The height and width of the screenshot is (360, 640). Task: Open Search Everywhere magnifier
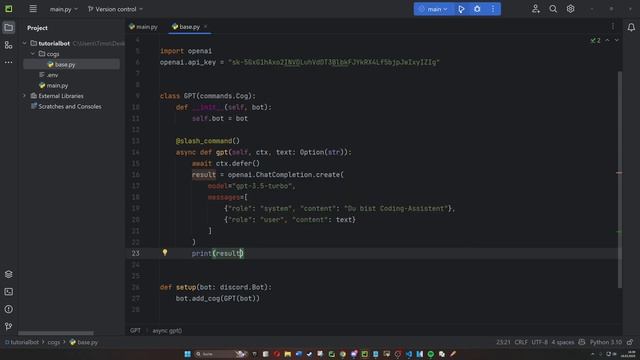coord(553,9)
